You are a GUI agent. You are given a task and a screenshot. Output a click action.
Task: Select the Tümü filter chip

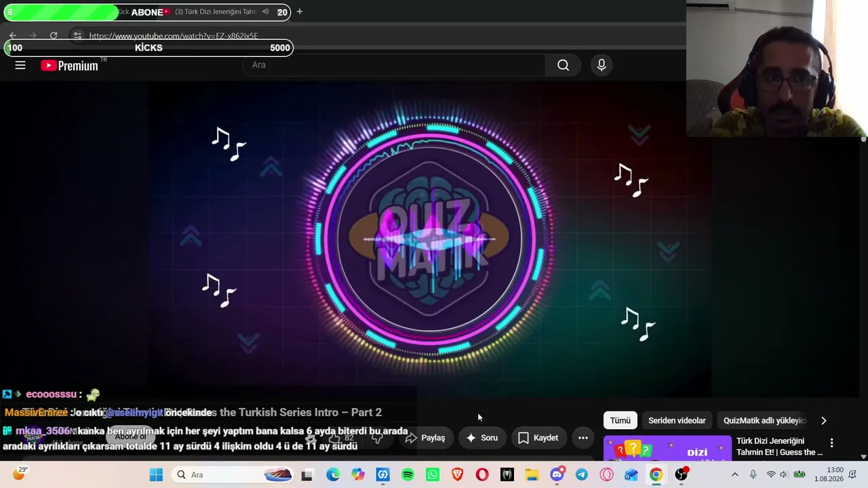[620, 420]
